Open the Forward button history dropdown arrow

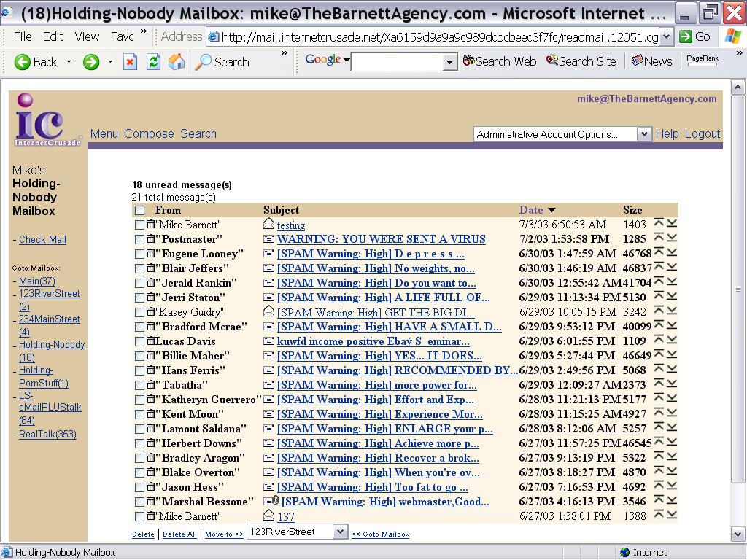111,62
